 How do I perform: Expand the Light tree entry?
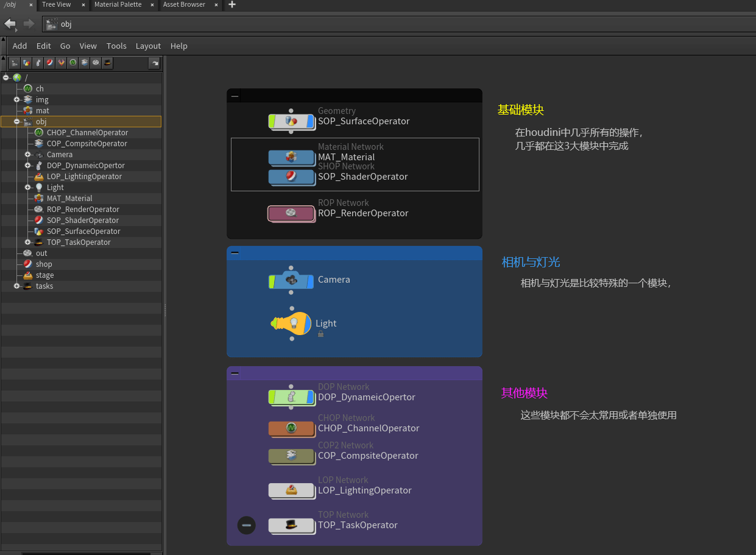(28, 187)
